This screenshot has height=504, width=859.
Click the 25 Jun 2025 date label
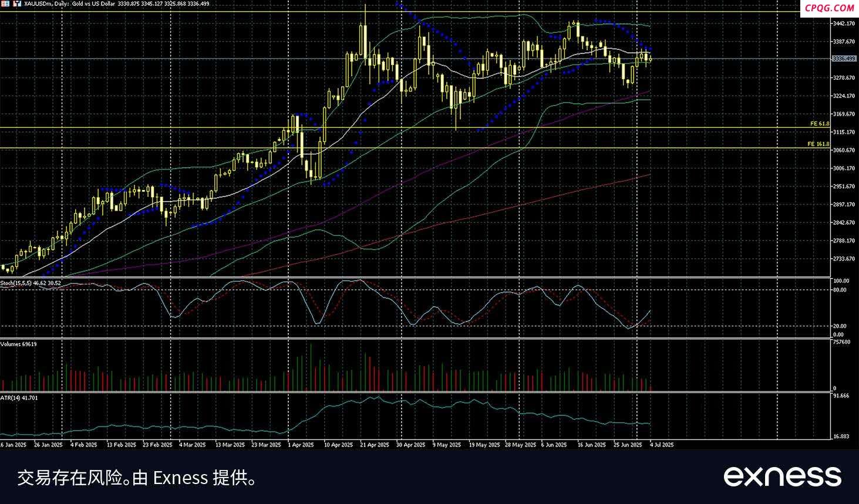pyautogui.click(x=628, y=445)
